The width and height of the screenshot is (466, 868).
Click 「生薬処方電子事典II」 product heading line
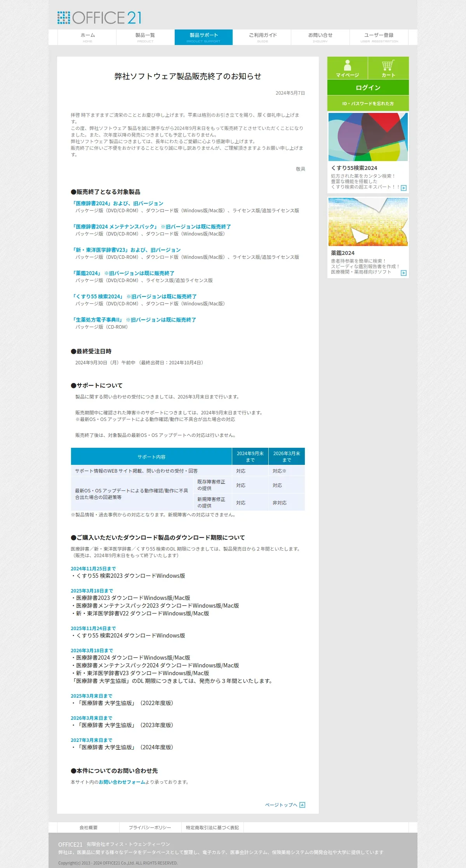point(134,320)
